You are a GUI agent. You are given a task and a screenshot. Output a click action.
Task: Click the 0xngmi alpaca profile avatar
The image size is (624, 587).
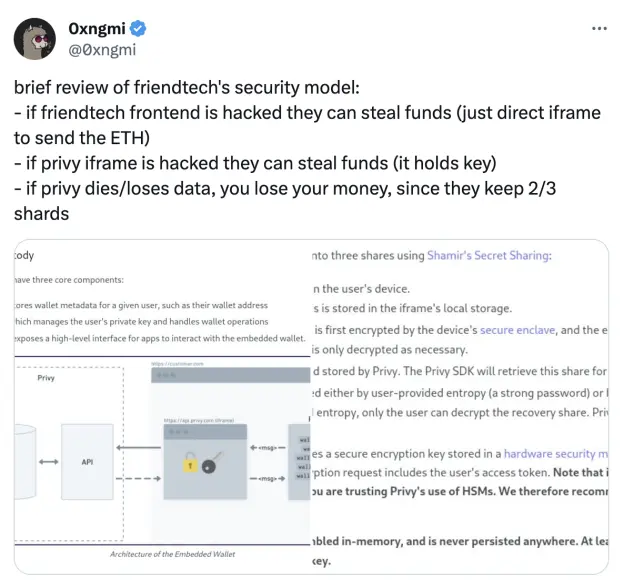click(x=35, y=39)
